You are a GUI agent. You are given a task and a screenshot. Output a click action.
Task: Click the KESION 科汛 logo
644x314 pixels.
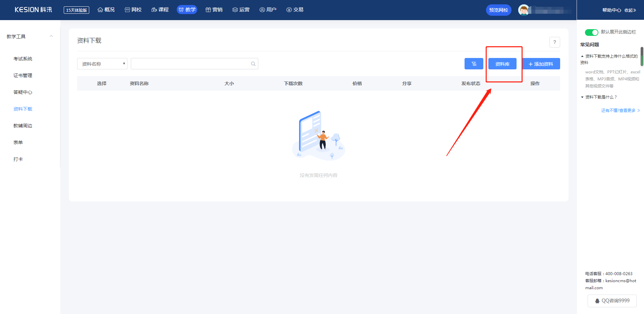tap(33, 10)
